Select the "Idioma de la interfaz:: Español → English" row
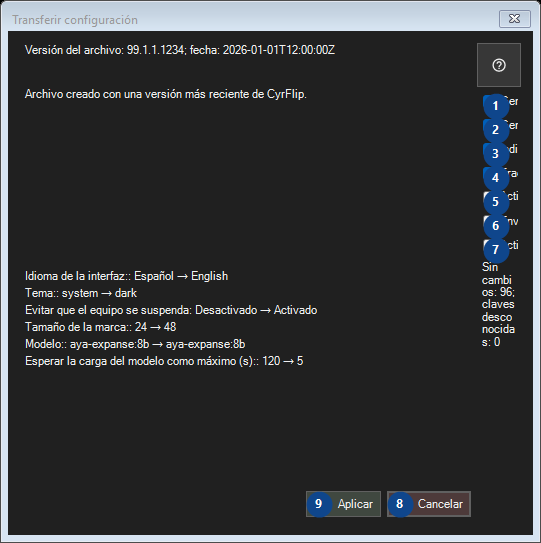Viewport: 541px width, 543px height. (126, 276)
